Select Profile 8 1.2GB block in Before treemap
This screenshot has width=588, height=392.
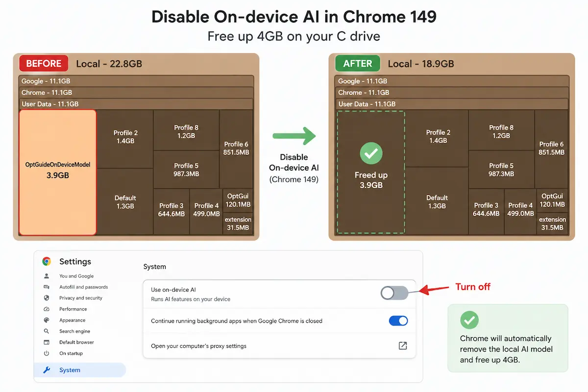pos(186,130)
